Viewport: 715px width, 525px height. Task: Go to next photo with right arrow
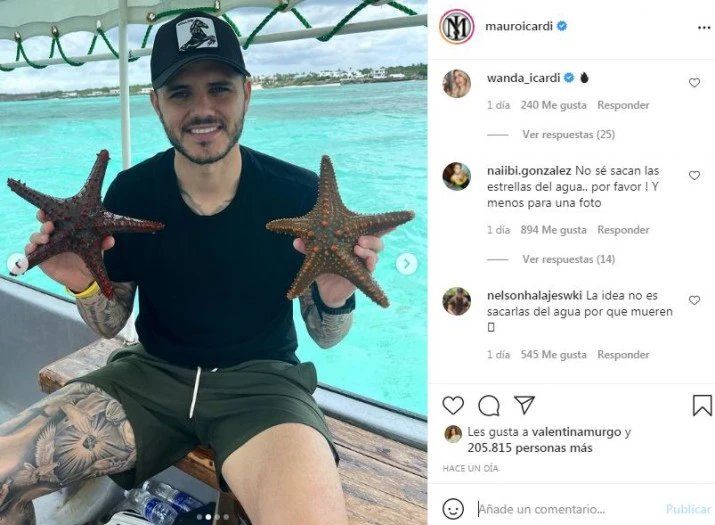click(x=406, y=264)
